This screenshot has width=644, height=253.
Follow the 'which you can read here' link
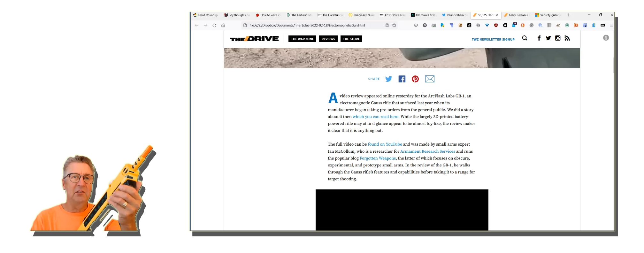click(x=376, y=117)
